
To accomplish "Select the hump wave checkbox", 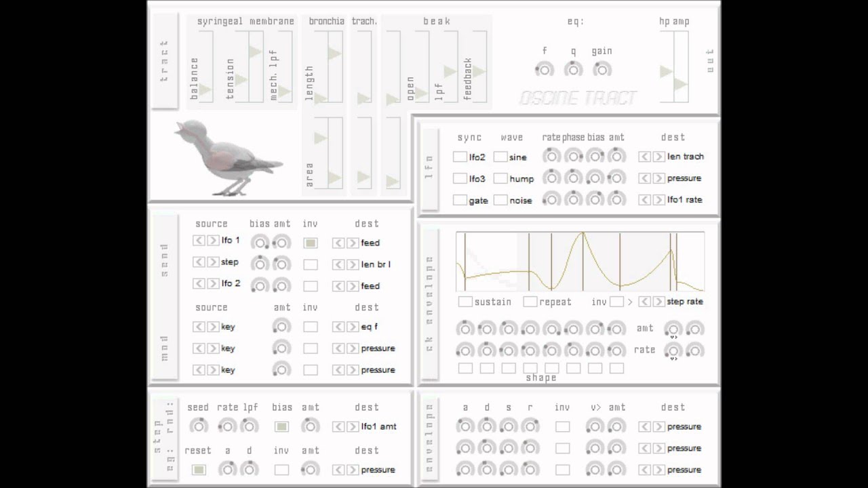I will 500,179.
